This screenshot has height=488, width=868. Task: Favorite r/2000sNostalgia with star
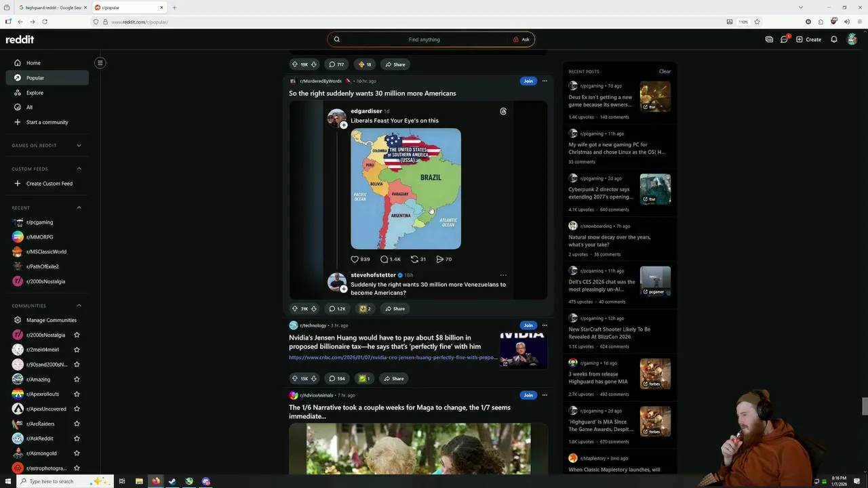tap(77, 335)
